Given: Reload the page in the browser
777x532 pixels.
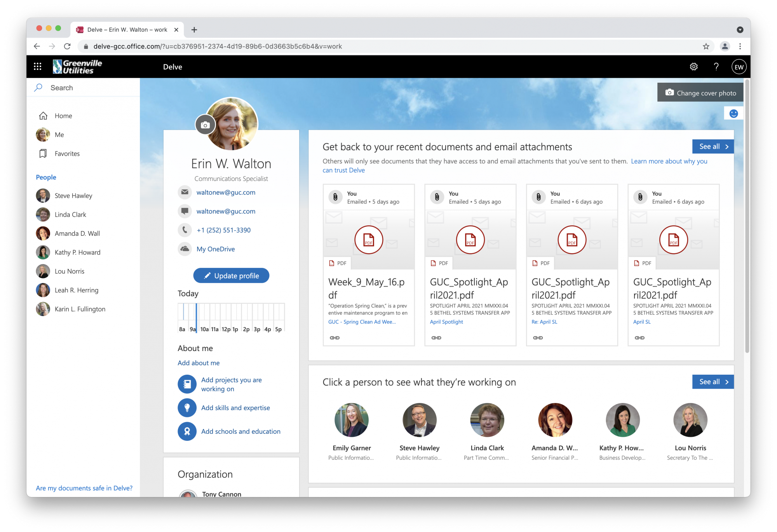Looking at the screenshot, I should pyautogui.click(x=67, y=47).
